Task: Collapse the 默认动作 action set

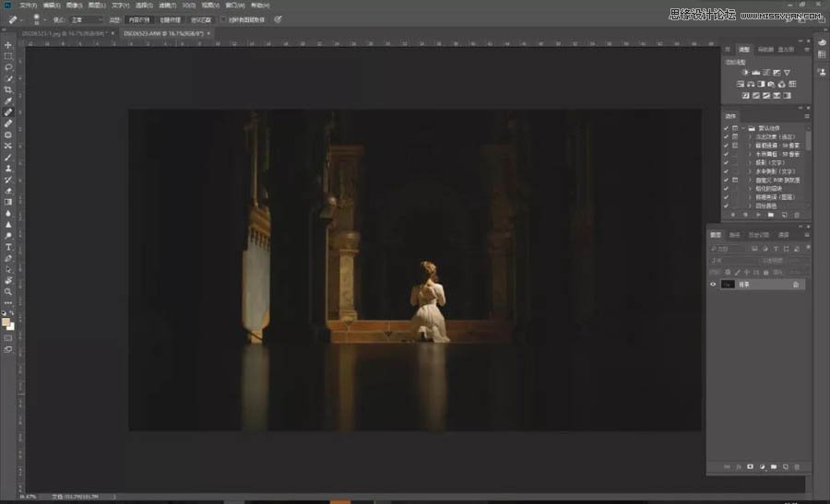Action: (x=743, y=128)
